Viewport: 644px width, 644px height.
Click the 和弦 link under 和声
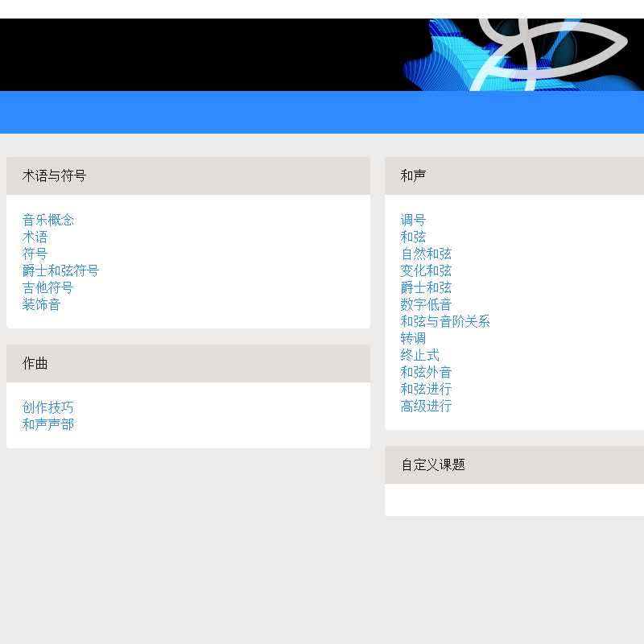413,237
